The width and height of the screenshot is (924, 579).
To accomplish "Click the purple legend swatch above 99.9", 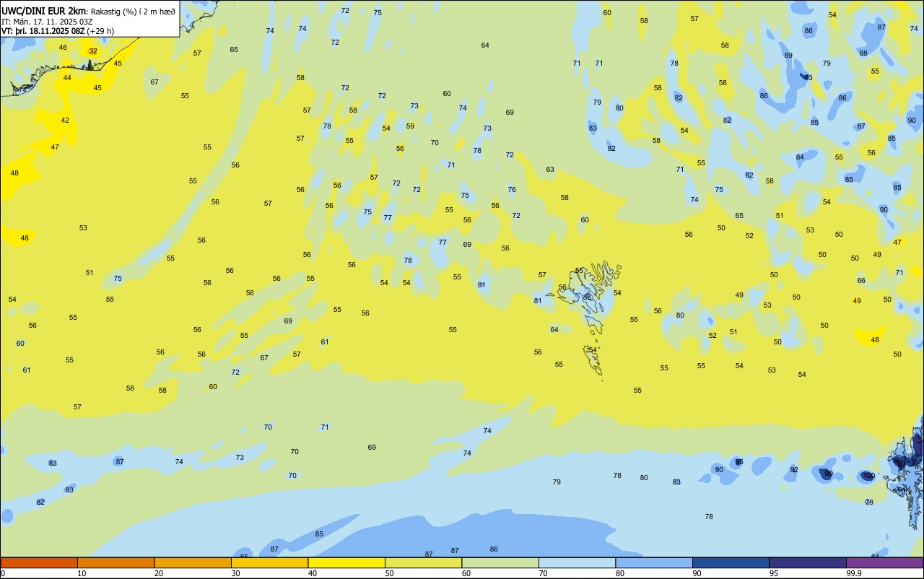I will 885,562.
